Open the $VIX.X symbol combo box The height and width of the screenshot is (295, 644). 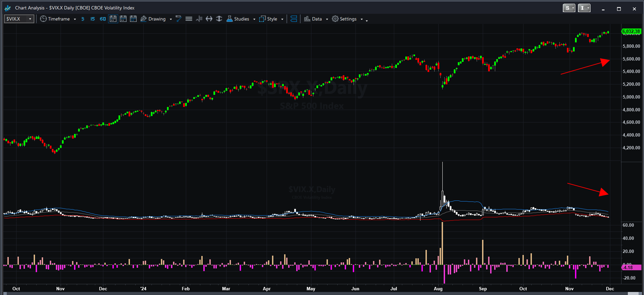[19, 19]
